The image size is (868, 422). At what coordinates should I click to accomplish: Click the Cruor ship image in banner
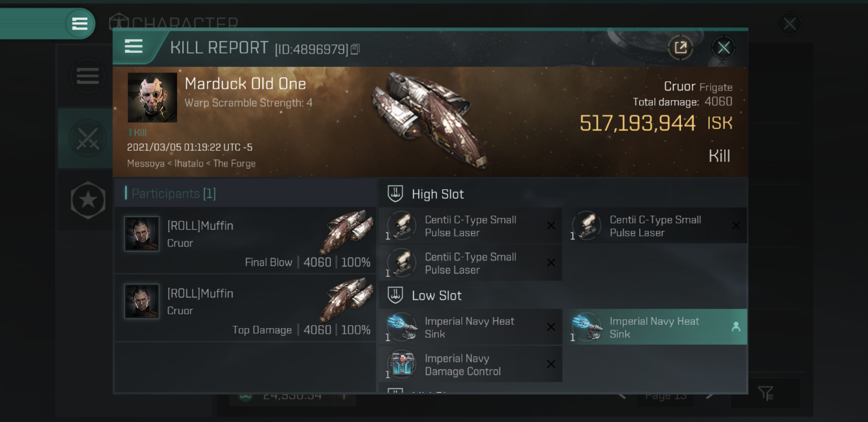point(430,120)
